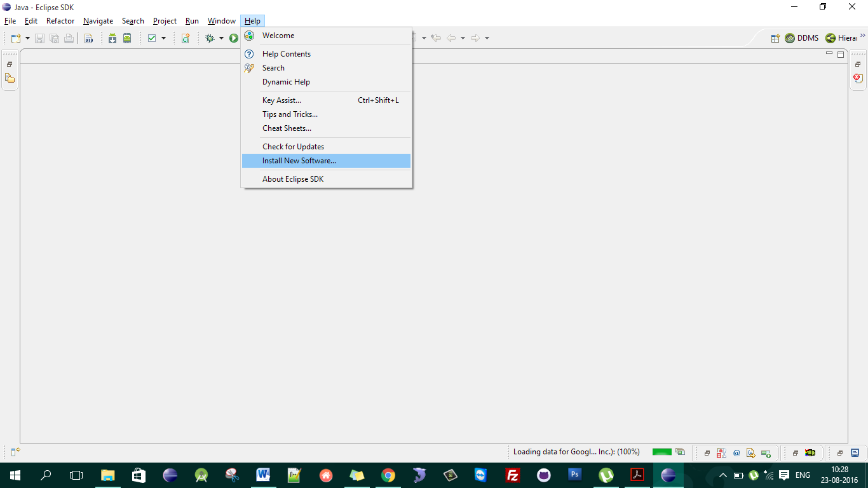Open the Refactor menu
The height and width of the screenshot is (488, 868).
(x=60, y=21)
